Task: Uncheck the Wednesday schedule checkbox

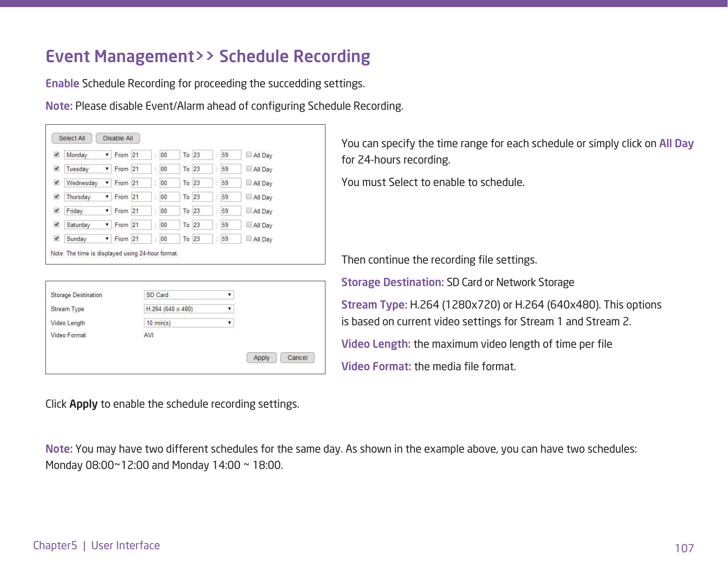Action: [56, 182]
